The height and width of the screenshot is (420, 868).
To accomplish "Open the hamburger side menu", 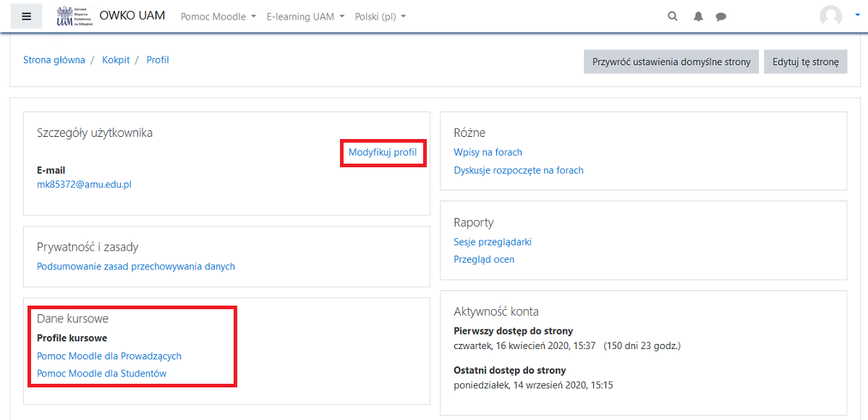I will [26, 17].
